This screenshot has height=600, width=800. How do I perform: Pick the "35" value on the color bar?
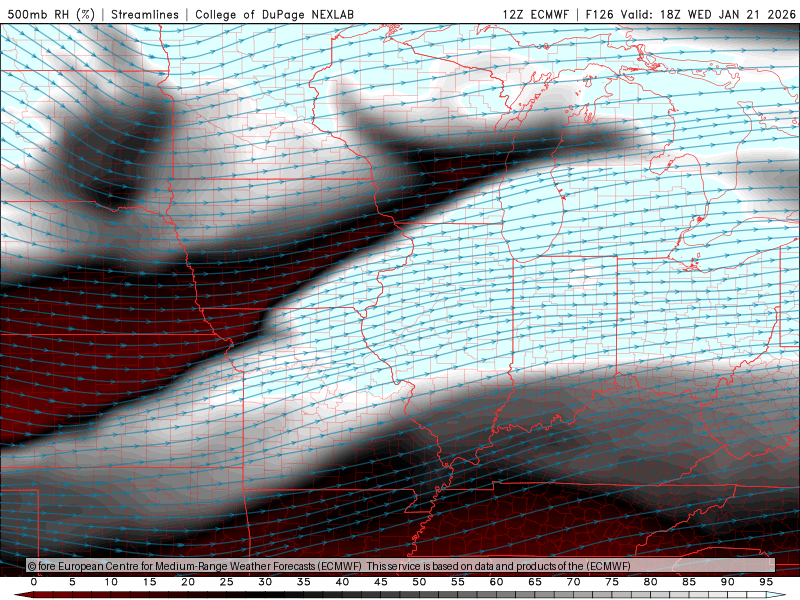click(x=304, y=582)
